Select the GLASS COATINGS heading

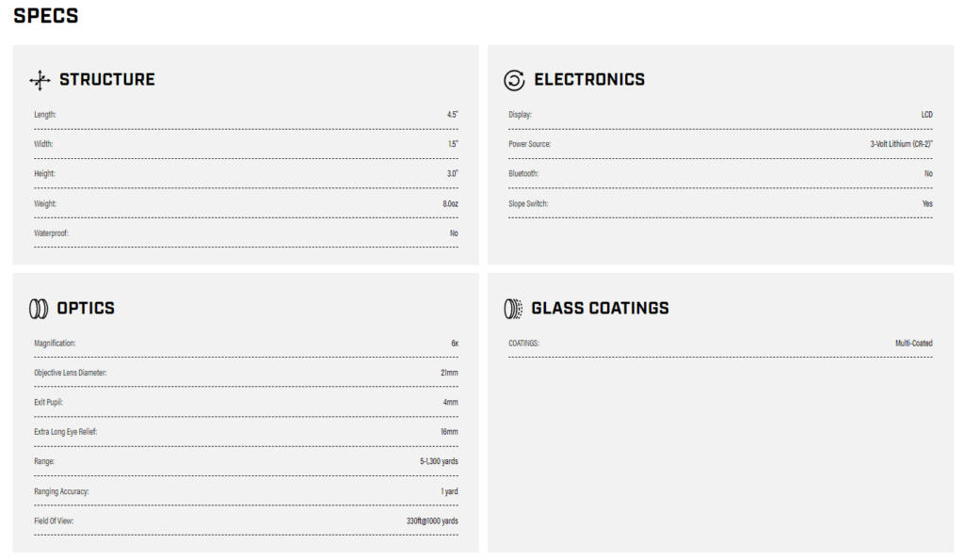tap(600, 308)
